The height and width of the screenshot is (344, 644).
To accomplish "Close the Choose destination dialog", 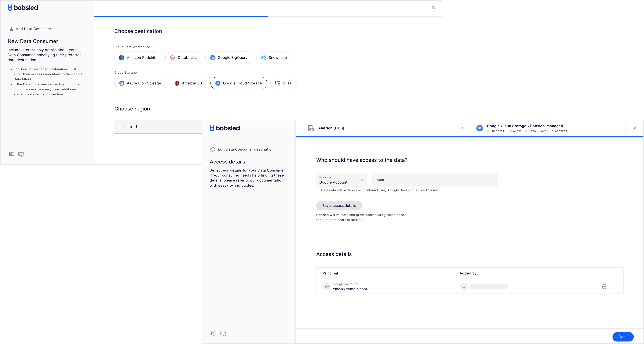I will point(434,8).
